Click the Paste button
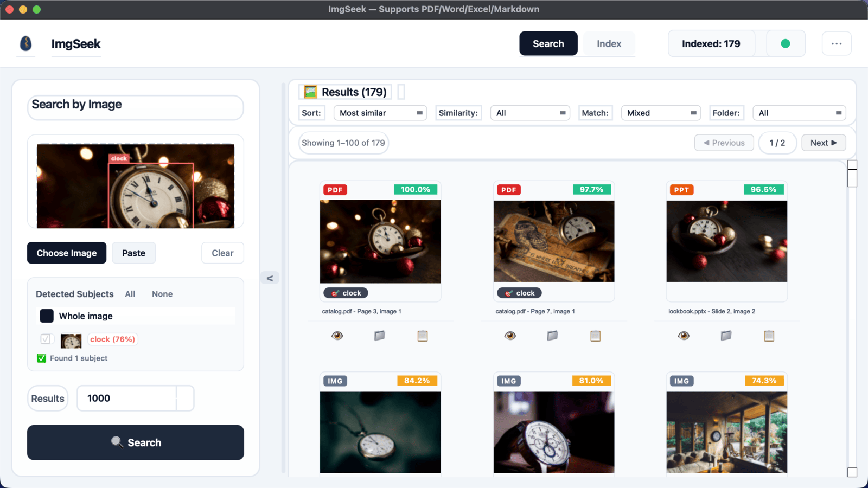Image resolution: width=868 pixels, height=488 pixels. pos(133,253)
